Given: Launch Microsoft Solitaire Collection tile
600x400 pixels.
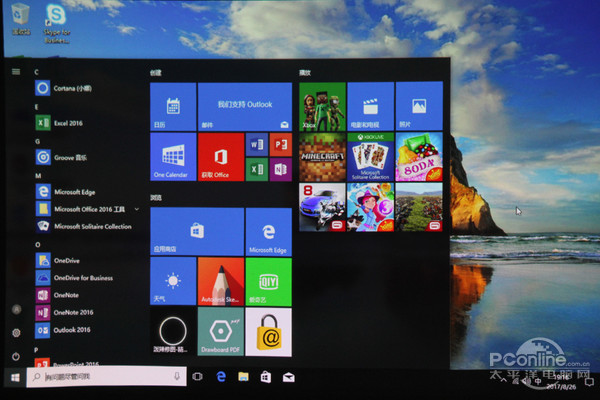Looking at the screenshot, I should 370,156.
